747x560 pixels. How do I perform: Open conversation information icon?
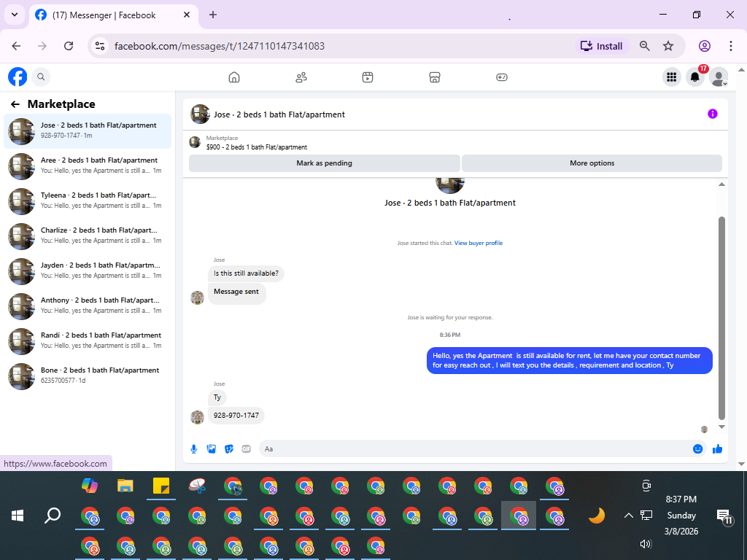pos(712,114)
